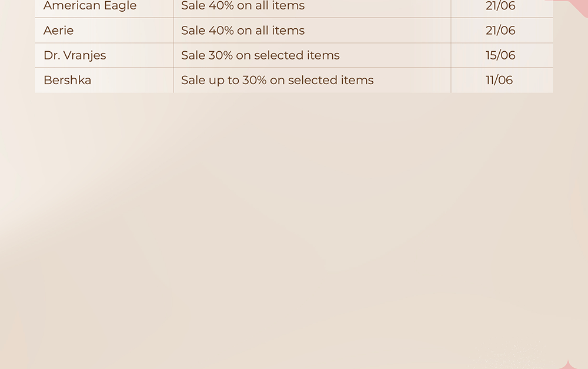Select the Sale up to 30% offer for Bershka
588x369 pixels.
(x=278, y=80)
